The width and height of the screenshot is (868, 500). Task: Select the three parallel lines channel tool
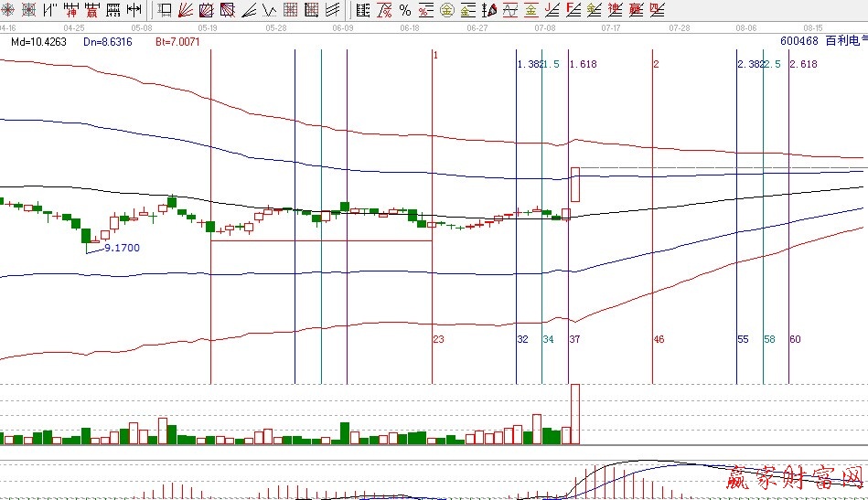click(334, 10)
